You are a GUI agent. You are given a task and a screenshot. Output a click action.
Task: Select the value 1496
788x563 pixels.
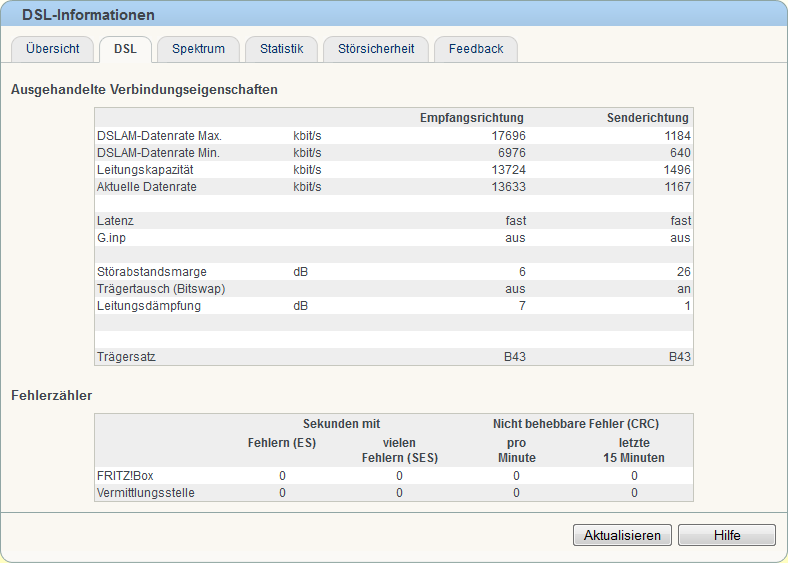pyautogui.click(x=677, y=170)
